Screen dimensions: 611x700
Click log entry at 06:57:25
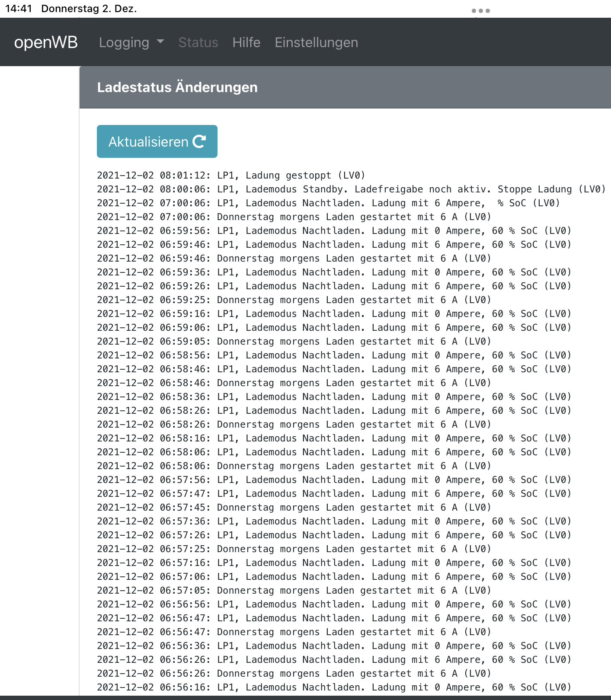coord(294,549)
